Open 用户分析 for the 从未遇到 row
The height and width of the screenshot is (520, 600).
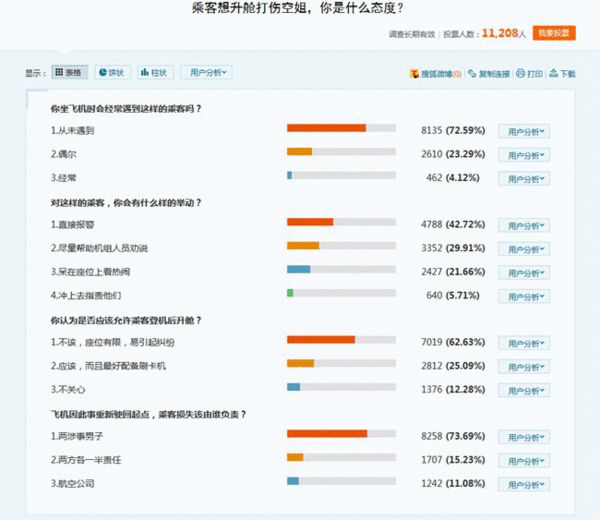524,132
